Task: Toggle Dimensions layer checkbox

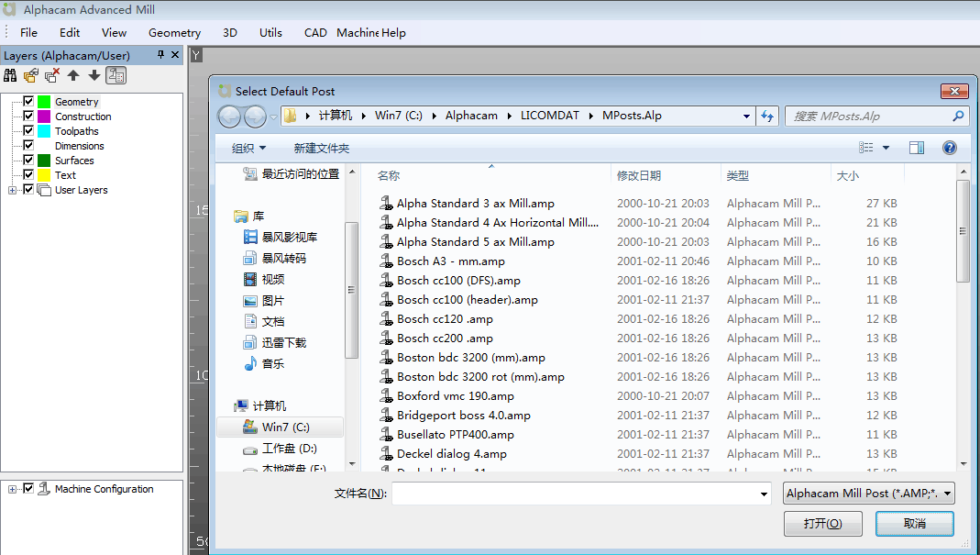Action: (x=28, y=145)
